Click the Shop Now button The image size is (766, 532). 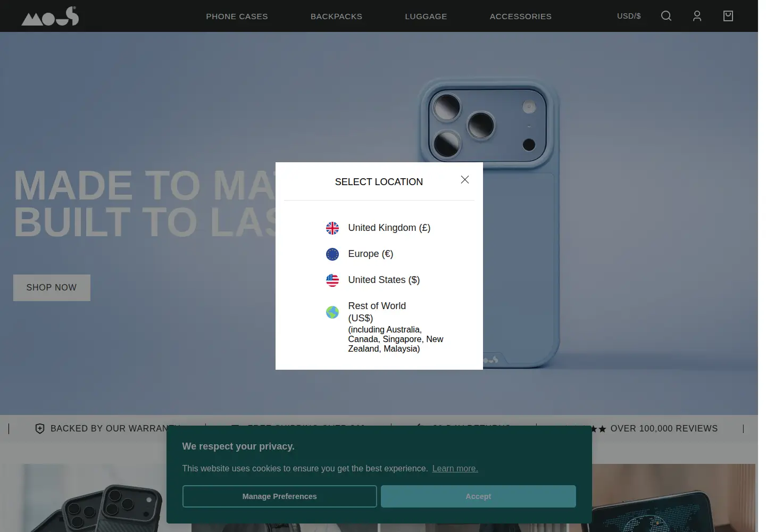(x=52, y=288)
